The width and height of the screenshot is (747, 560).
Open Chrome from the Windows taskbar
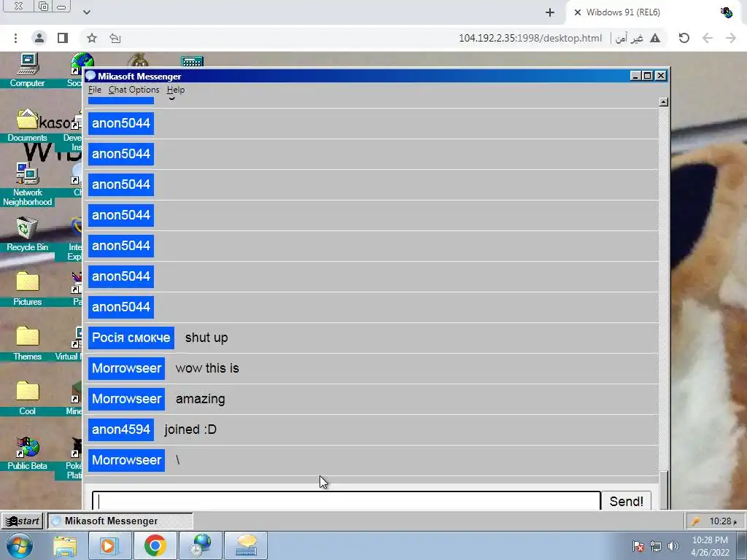coord(155,545)
